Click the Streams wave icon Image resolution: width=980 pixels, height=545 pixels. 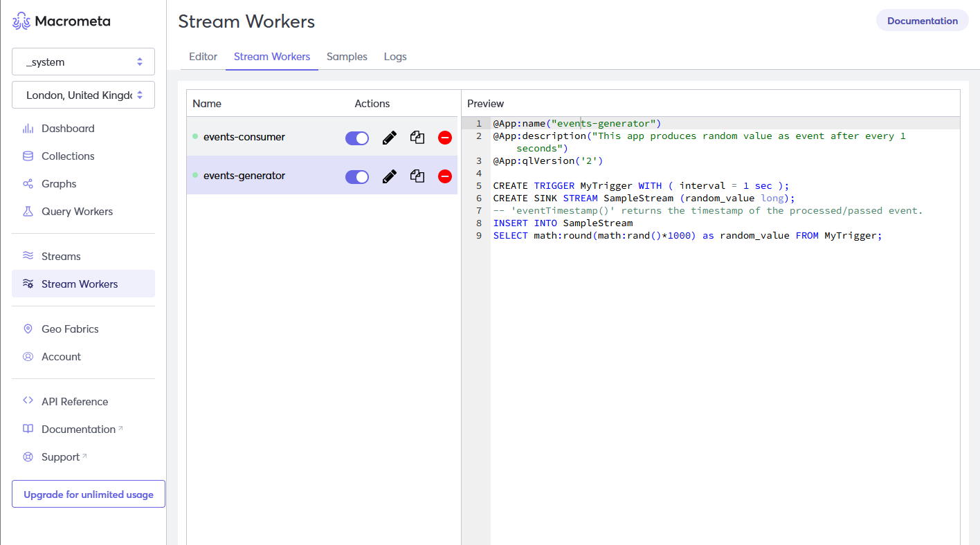click(x=28, y=256)
